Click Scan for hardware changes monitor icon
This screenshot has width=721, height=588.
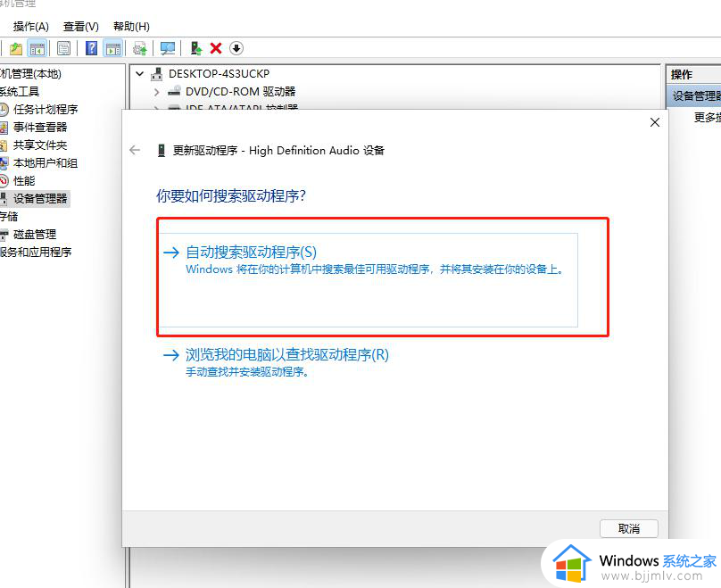tap(168, 48)
